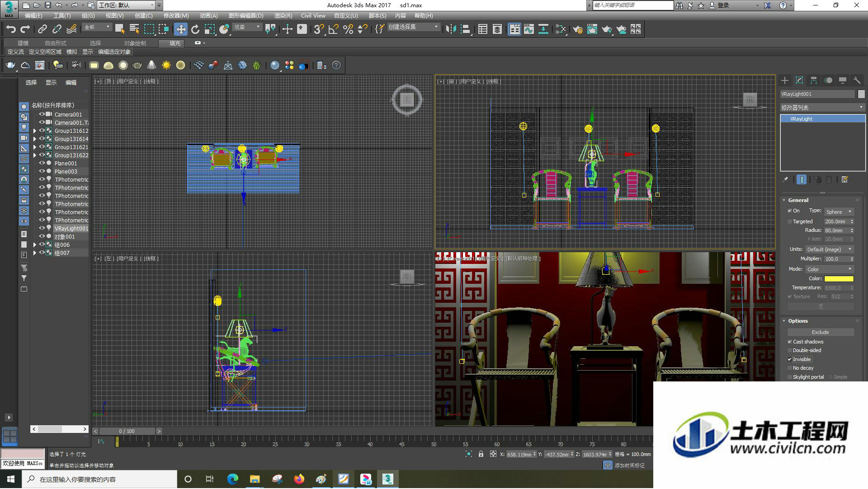This screenshot has height=489, width=868.
Task: Expand the Group131612 tree item
Action: [x=35, y=131]
